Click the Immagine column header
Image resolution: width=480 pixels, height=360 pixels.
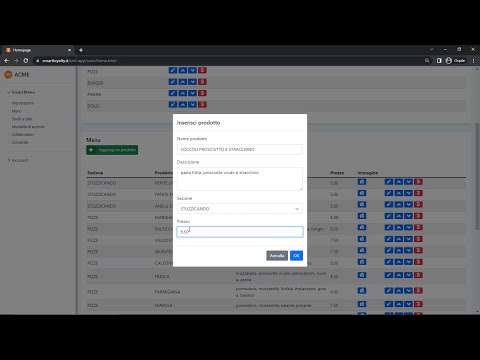click(x=368, y=173)
